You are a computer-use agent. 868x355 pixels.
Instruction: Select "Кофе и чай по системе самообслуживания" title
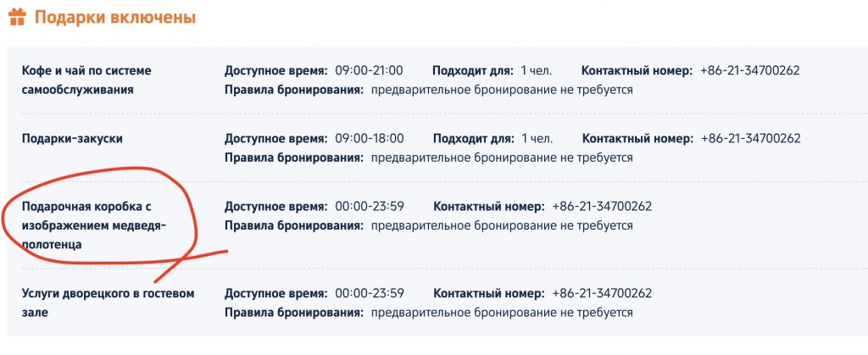pos(86,80)
